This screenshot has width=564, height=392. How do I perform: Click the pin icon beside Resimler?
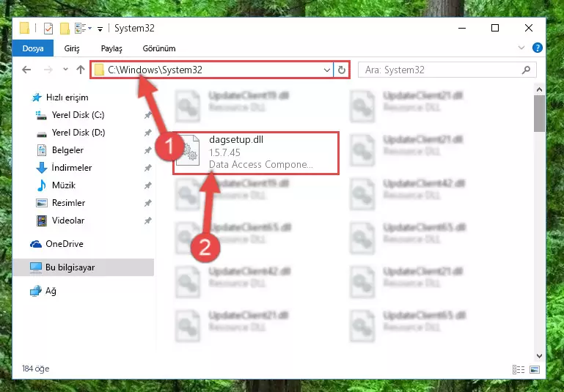point(147,204)
